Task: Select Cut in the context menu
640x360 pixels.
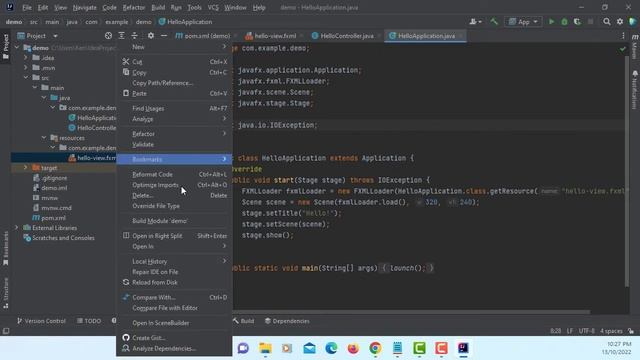Action: [174, 62]
